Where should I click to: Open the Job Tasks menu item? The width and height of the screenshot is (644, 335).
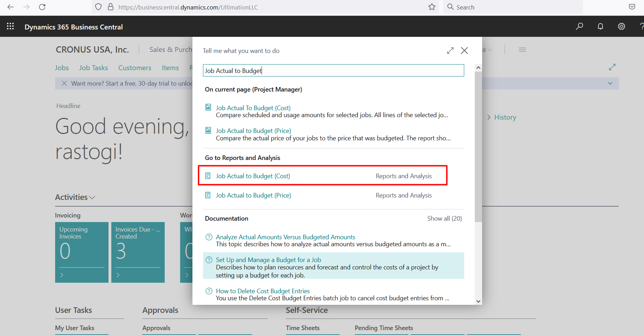(x=93, y=68)
